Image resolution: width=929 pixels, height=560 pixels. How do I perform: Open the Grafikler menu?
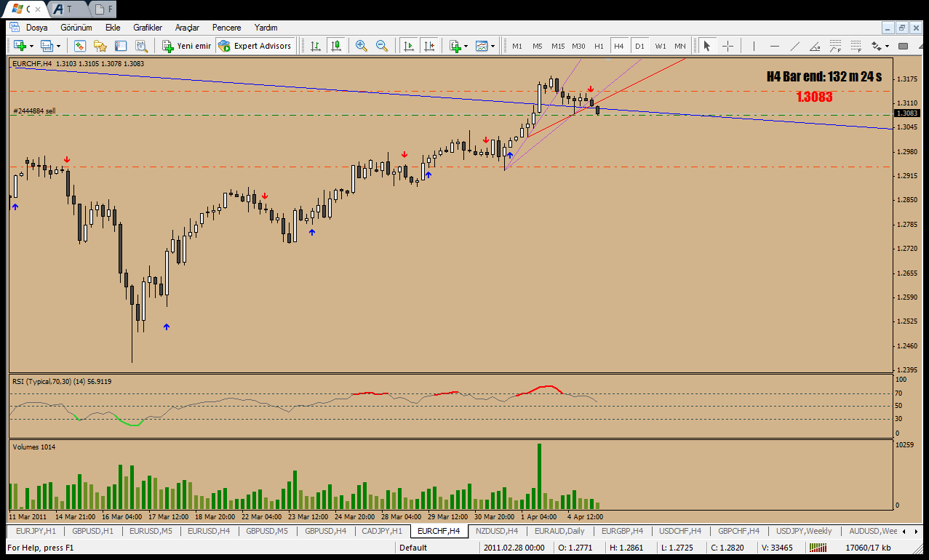click(148, 27)
